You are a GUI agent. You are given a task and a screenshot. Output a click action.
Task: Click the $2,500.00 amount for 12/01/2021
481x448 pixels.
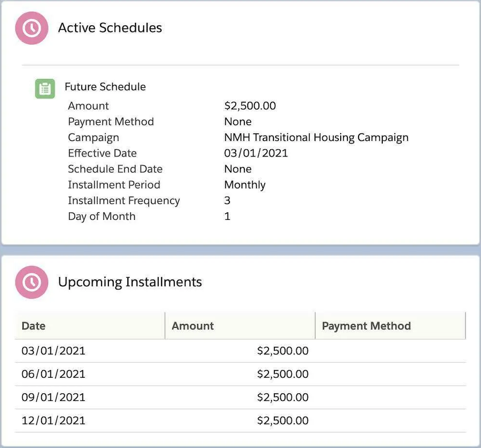[283, 420]
